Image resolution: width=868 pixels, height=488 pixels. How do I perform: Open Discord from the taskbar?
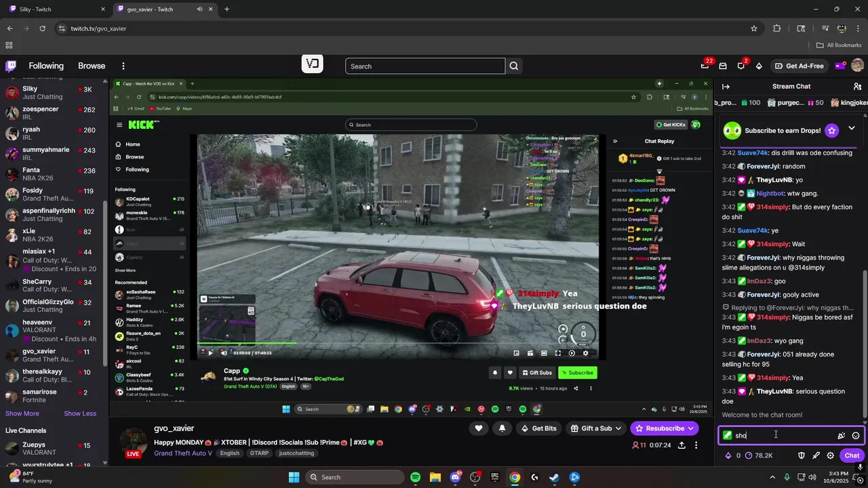pyautogui.click(x=455, y=477)
